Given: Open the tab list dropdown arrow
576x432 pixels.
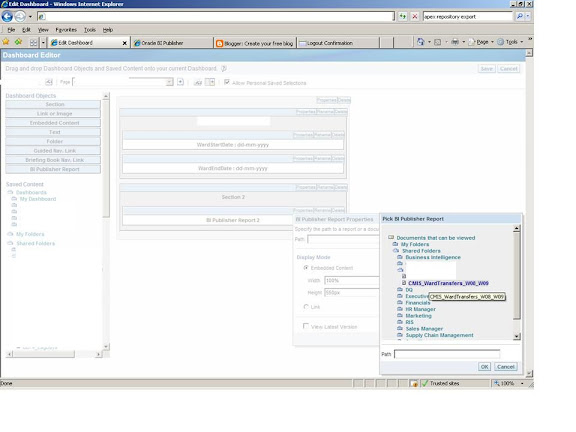Looking at the screenshot, I should pos(43,43).
